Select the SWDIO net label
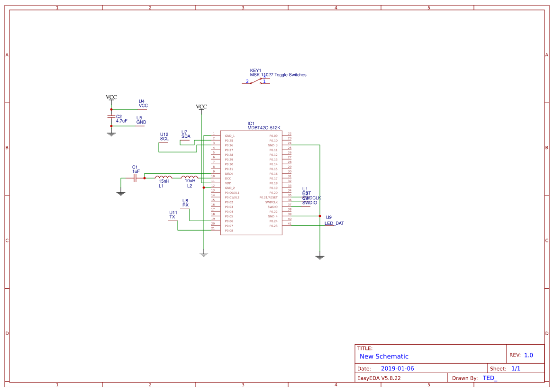 309,202
